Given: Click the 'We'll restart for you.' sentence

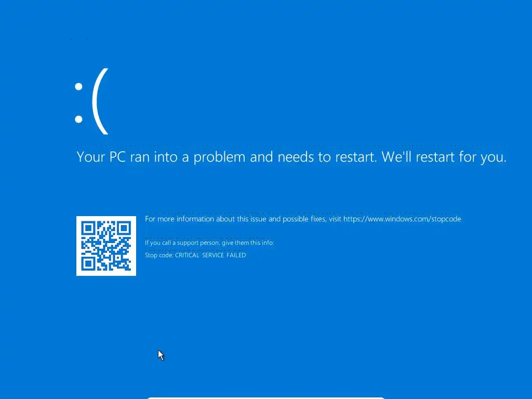Looking at the screenshot, I should 444,157.
